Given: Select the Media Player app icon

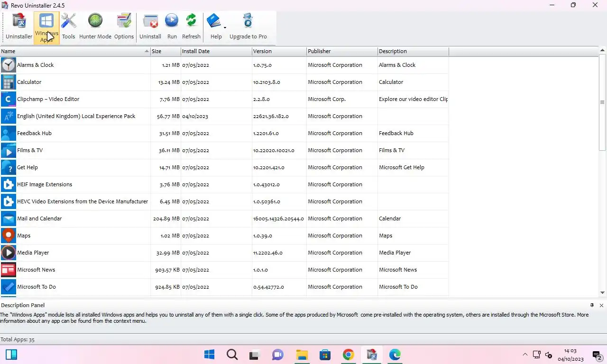Looking at the screenshot, I should (x=8, y=253).
